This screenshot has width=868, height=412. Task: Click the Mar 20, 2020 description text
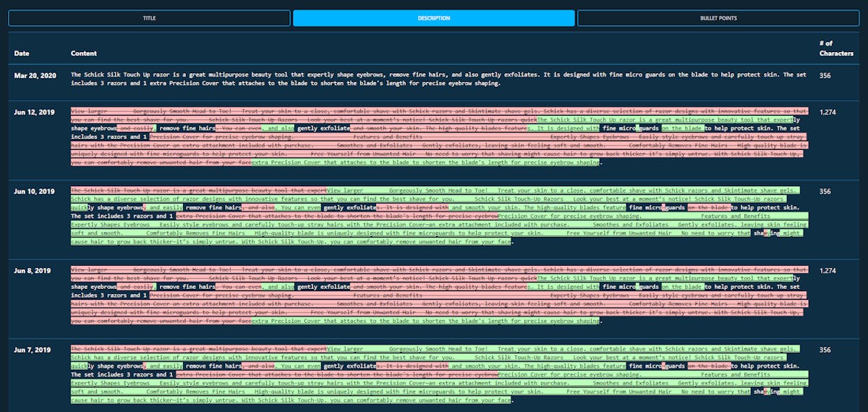pyautogui.click(x=439, y=79)
